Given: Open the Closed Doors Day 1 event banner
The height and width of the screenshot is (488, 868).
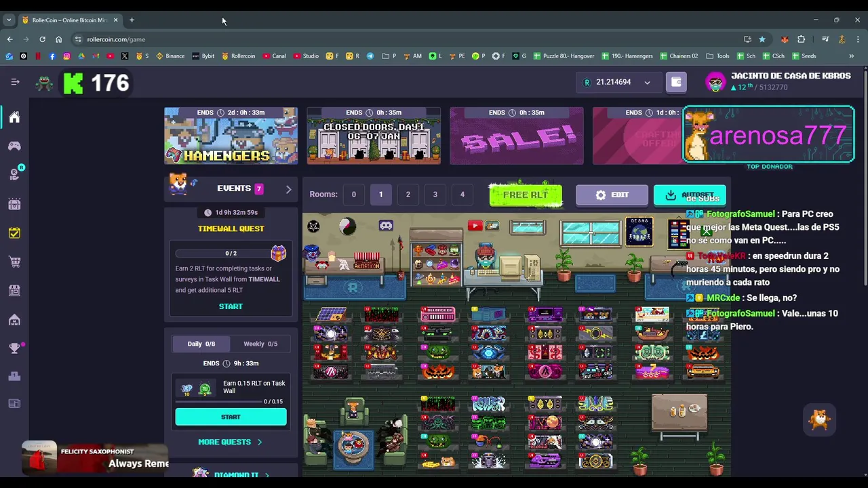Looking at the screenshot, I should [374, 136].
